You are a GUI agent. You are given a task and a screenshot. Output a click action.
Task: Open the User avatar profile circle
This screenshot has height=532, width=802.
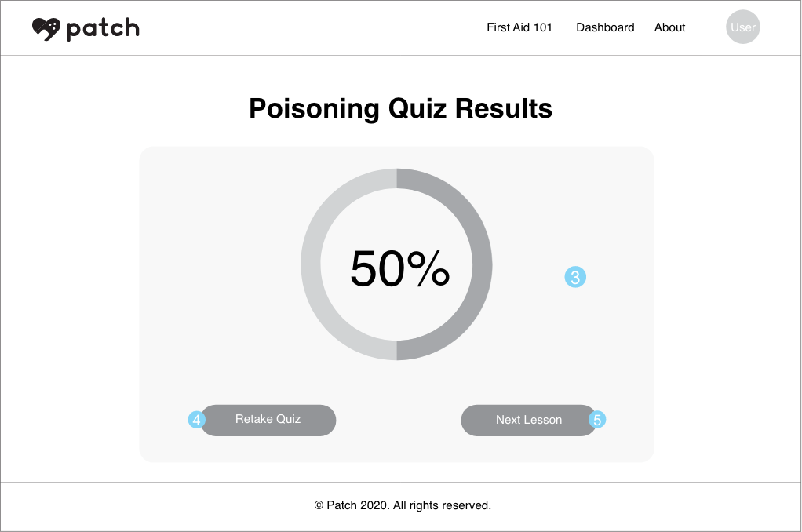(742, 27)
